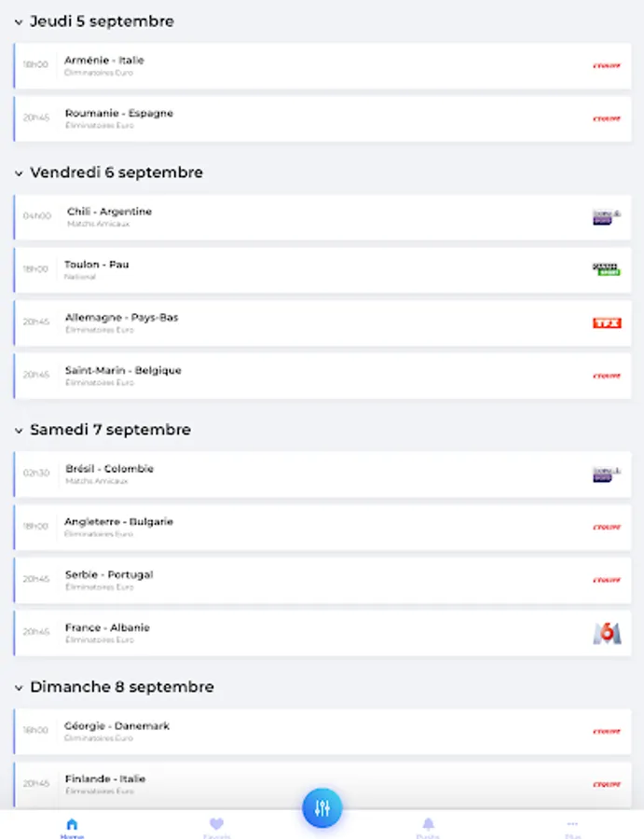Open the heart Favoris tab

216,827
